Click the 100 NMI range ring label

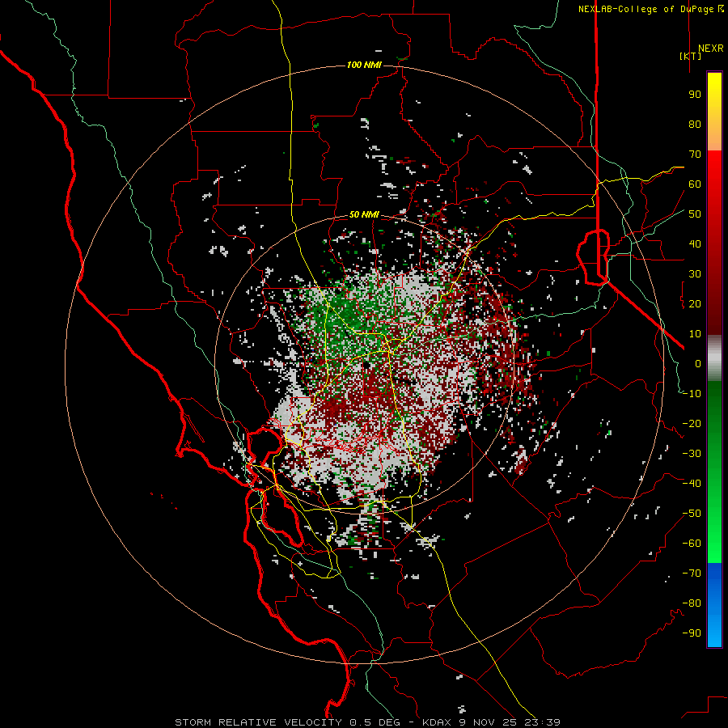tap(364, 65)
